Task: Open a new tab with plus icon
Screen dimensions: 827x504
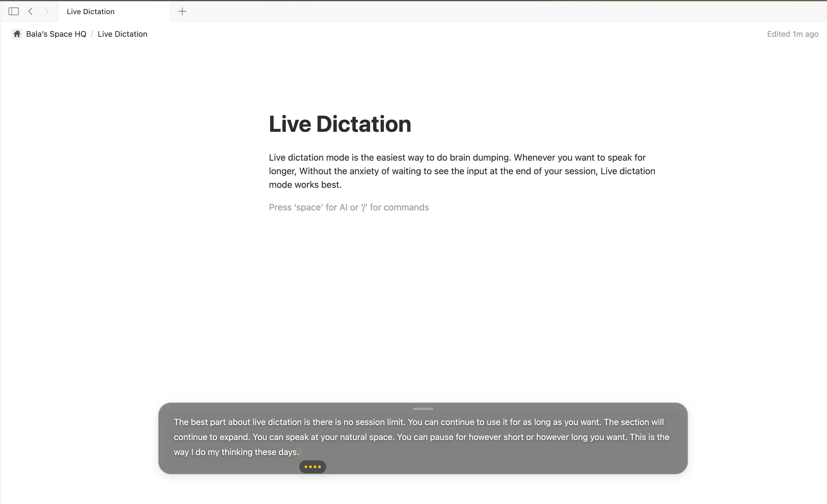Action: [x=182, y=11]
